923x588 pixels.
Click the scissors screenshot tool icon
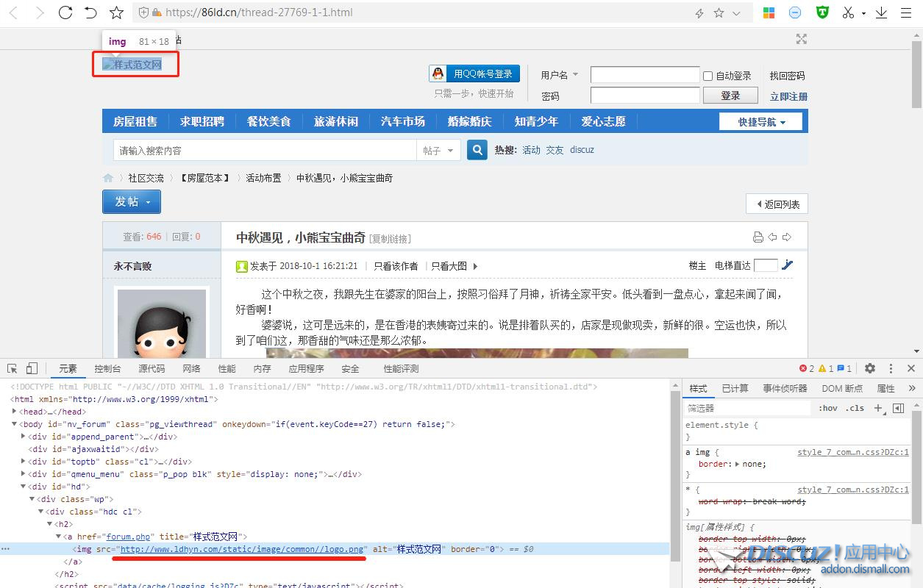click(x=848, y=12)
